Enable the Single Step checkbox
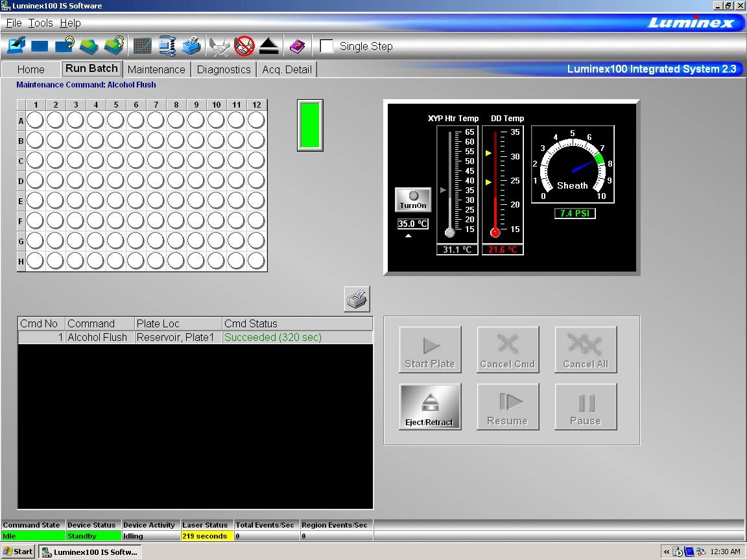The height and width of the screenshot is (560, 747). (x=327, y=46)
